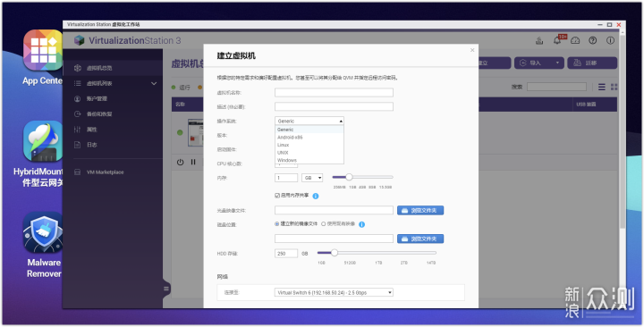644x327 pixels.
Task: Collapse the operating system Generic dropdown
Action: coord(309,121)
